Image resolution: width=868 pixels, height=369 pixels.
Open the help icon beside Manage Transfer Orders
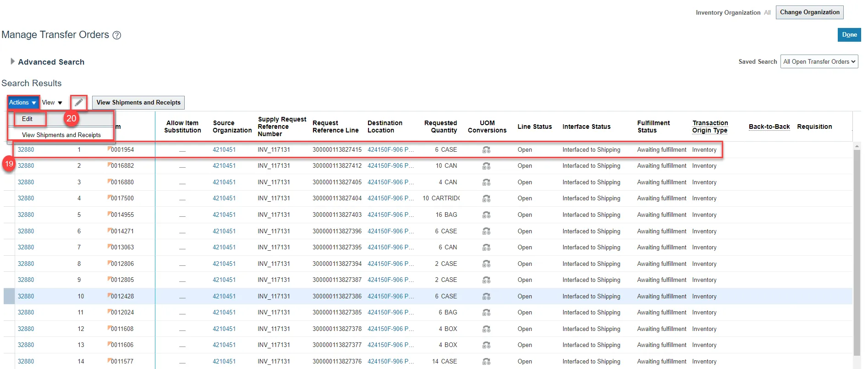(117, 35)
